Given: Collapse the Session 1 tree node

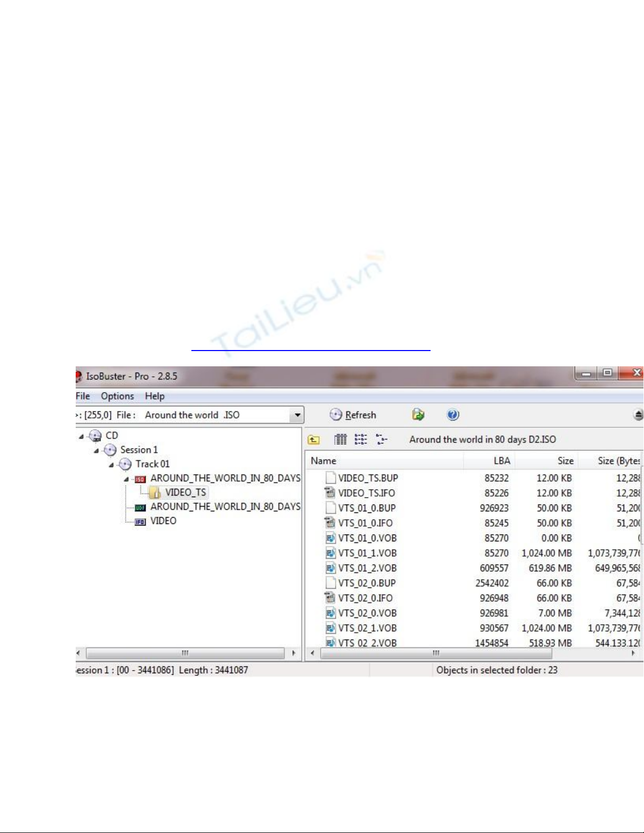Looking at the screenshot, I should coord(96,450).
